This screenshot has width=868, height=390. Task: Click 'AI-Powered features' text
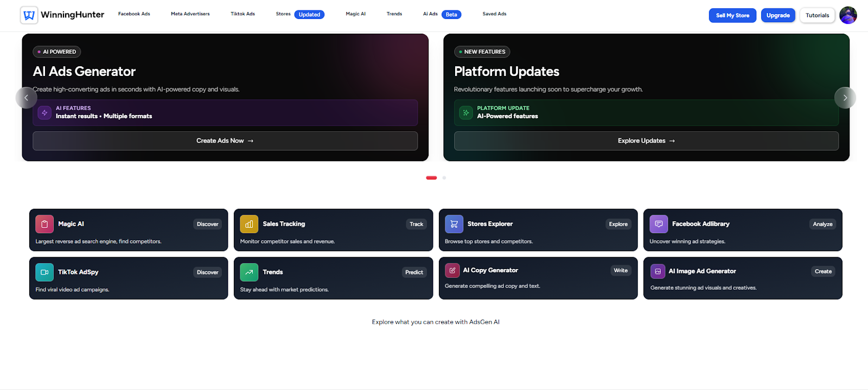click(507, 116)
